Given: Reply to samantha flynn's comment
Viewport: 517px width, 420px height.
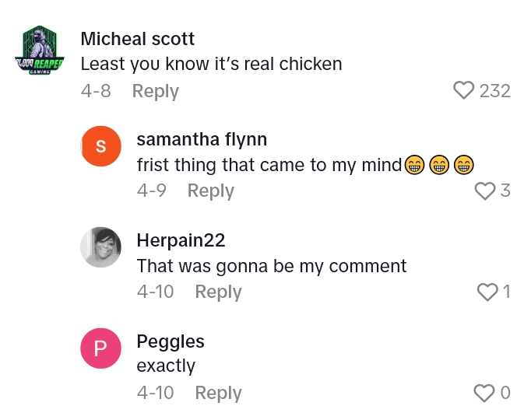Looking at the screenshot, I should tap(210, 191).
